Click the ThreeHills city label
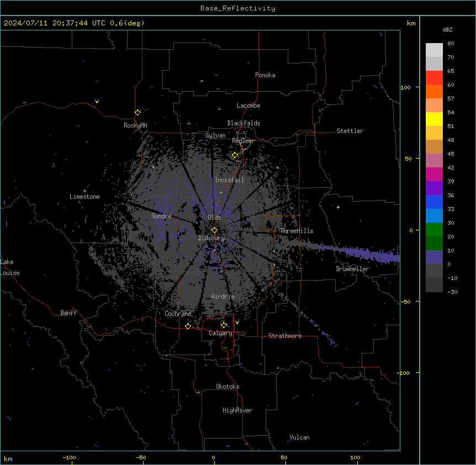 tap(297, 231)
